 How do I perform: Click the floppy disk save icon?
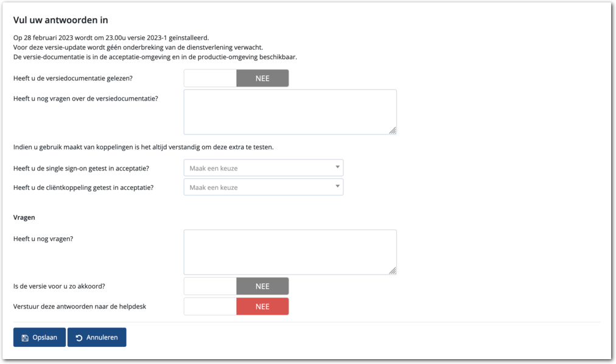coord(25,338)
